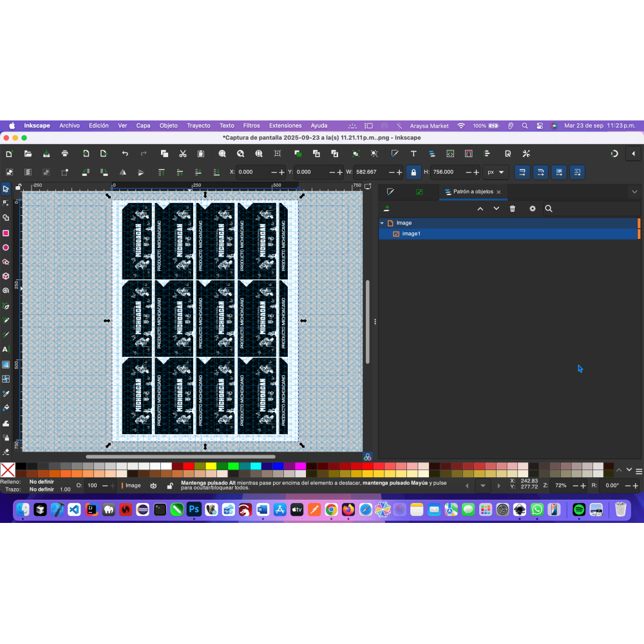The height and width of the screenshot is (644, 644).
Task: Click the Duplicate icon
Action: [298, 154]
